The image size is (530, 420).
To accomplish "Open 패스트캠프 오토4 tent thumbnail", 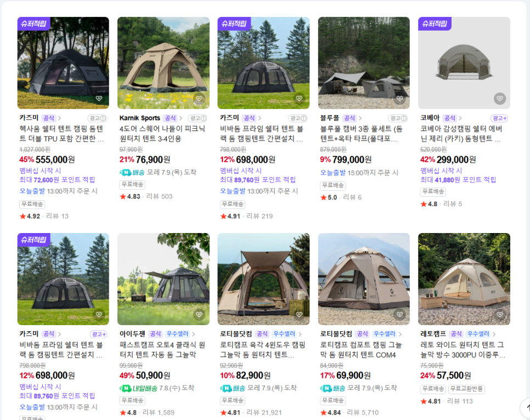I will pos(163,279).
